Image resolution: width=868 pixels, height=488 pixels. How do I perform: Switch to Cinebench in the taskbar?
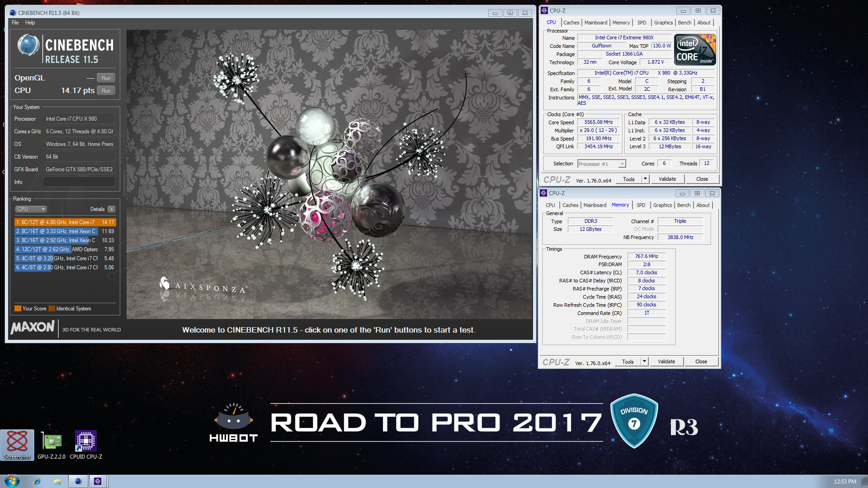tap(78, 481)
